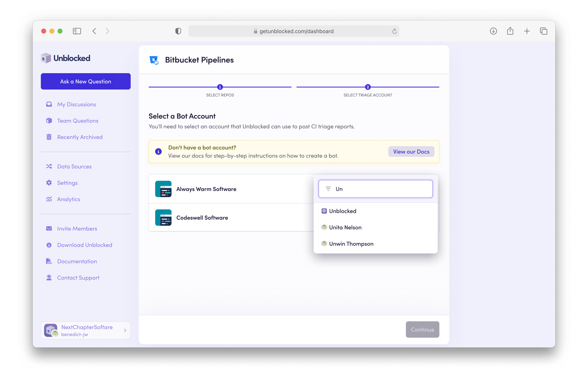Click the View our Docs button
Image resolution: width=588 pixels, height=372 pixels.
411,151
